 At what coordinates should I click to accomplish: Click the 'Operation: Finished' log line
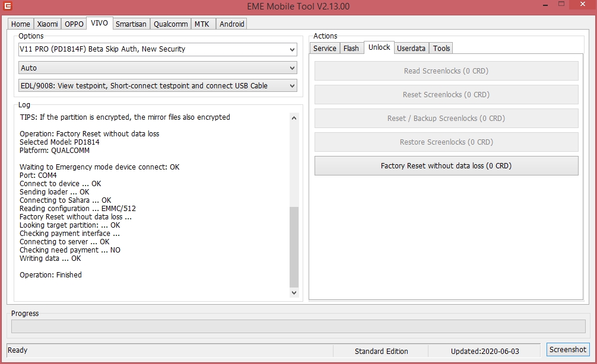point(50,274)
